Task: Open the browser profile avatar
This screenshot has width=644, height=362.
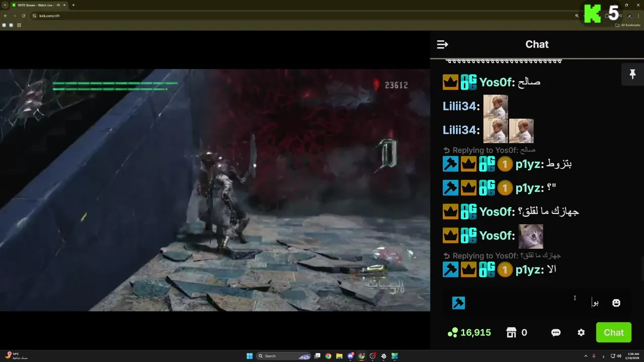Action: pyautogui.click(x=630, y=16)
